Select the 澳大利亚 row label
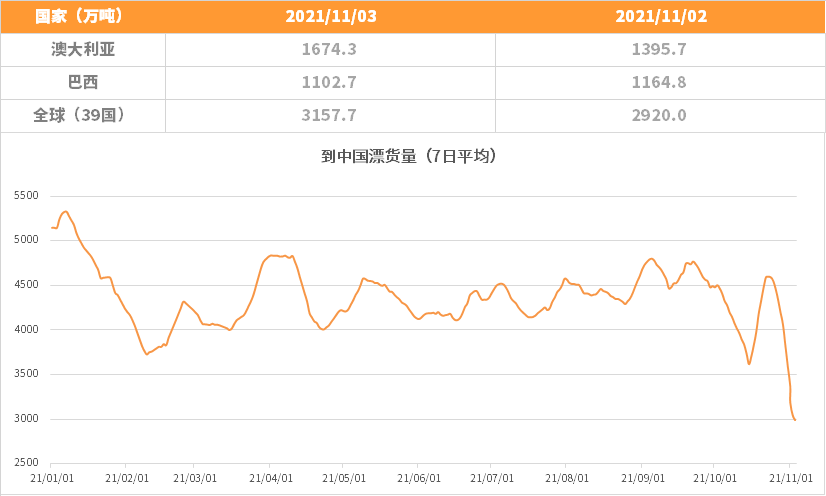The height and width of the screenshot is (496, 826). pyautogui.click(x=83, y=49)
